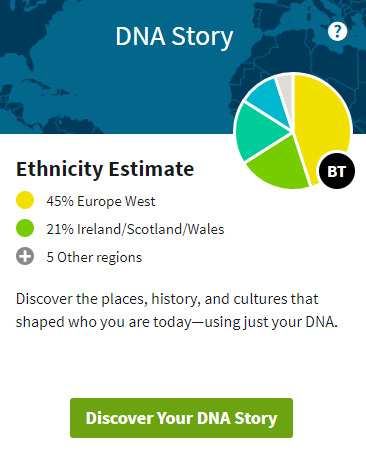Expand the 5 Other regions plus icon
Screen dimensions: 366x455
coord(25,256)
